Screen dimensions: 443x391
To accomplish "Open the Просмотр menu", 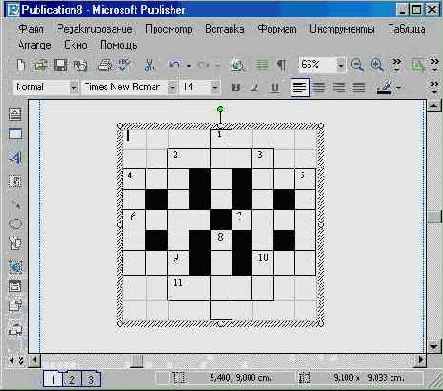I will pos(169,29).
